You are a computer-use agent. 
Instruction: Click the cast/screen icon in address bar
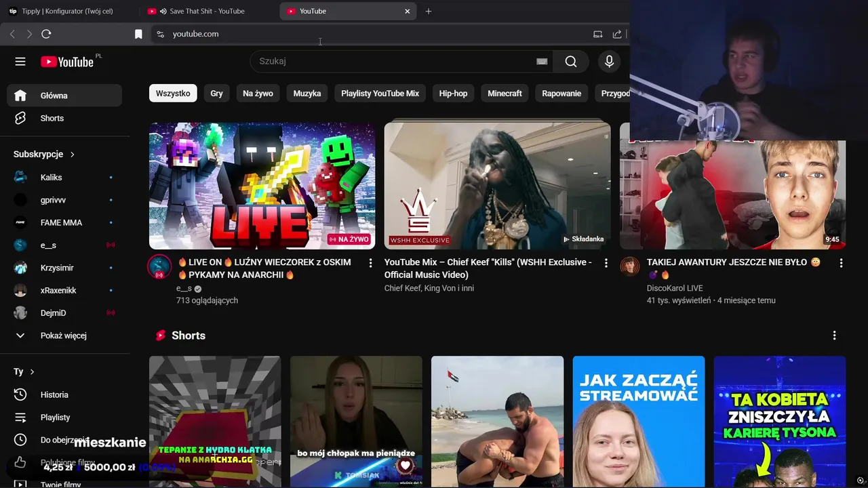(x=597, y=34)
